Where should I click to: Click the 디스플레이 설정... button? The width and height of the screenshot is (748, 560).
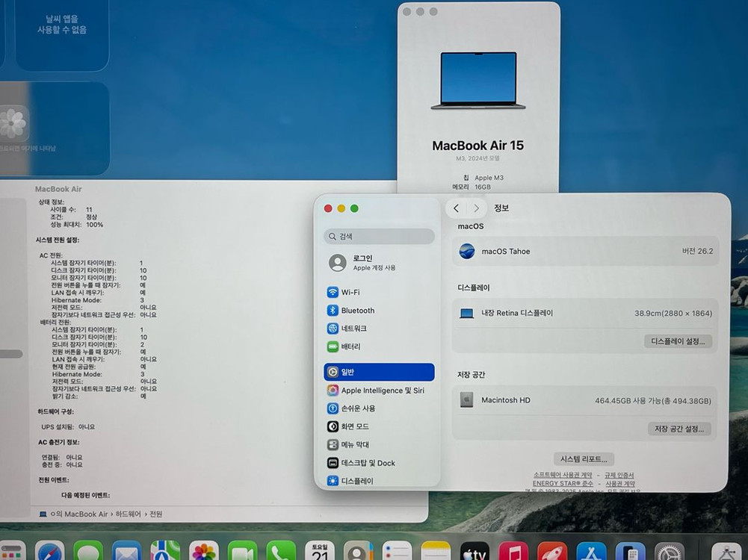[678, 340]
